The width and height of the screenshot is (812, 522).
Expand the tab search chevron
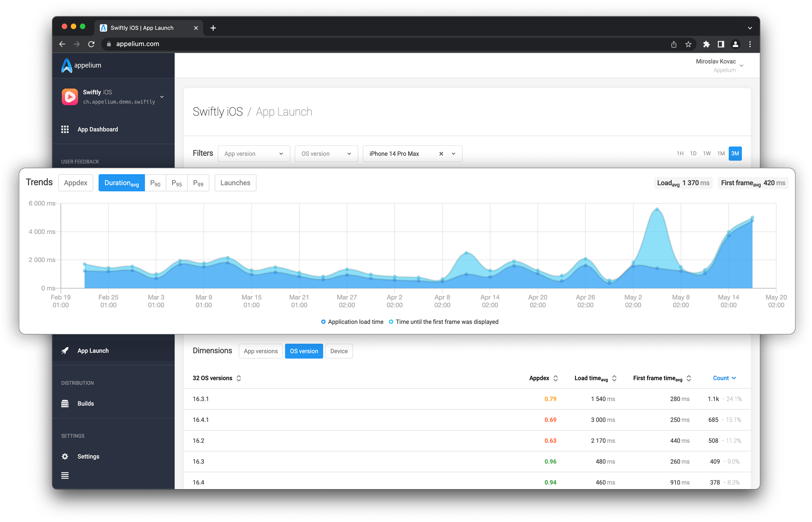(x=750, y=28)
